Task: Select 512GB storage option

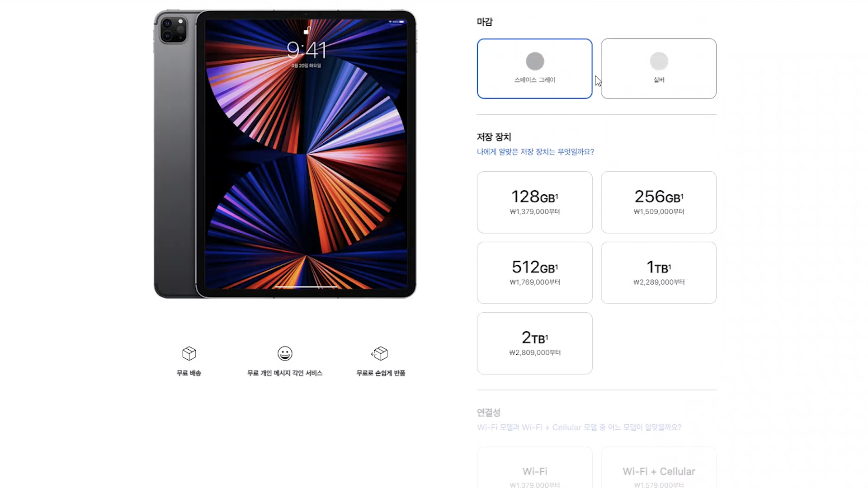Action: pyautogui.click(x=535, y=272)
